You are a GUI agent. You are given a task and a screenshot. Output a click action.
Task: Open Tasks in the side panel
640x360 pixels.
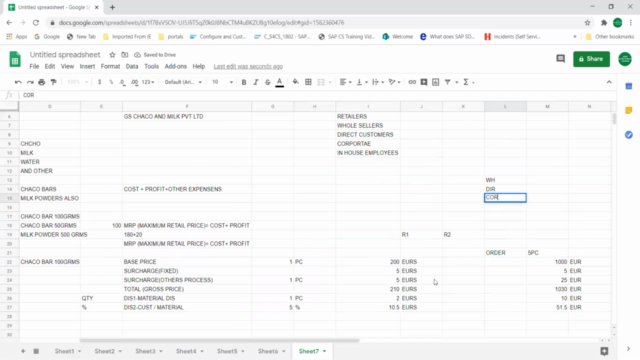click(629, 135)
